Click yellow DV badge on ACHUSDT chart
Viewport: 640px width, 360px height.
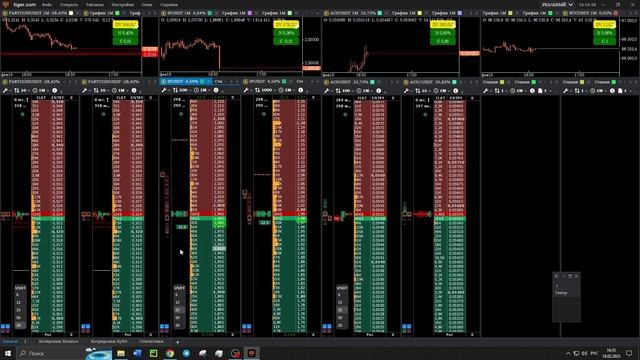[443, 25]
